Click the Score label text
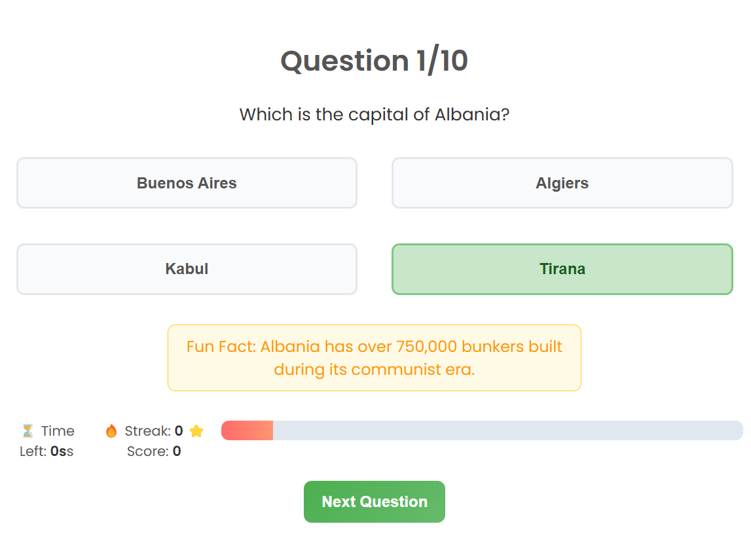 tap(147, 451)
